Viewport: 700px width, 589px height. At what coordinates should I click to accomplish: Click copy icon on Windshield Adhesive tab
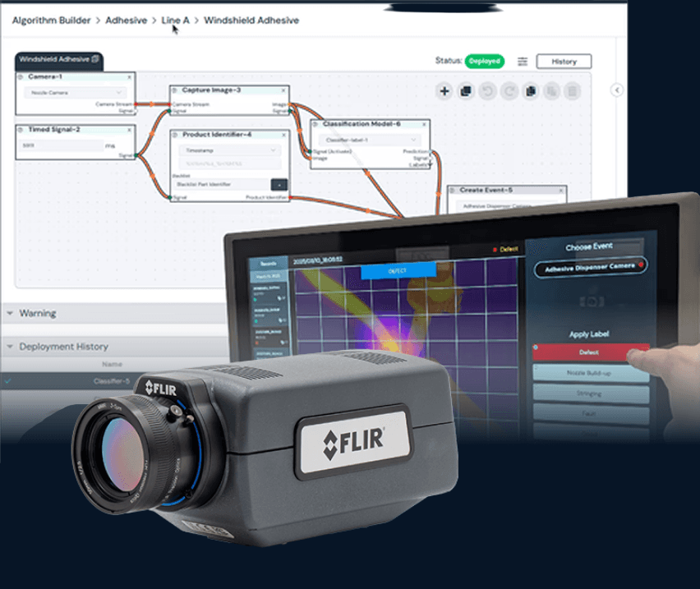pyautogui.click(x=95, y=59)
